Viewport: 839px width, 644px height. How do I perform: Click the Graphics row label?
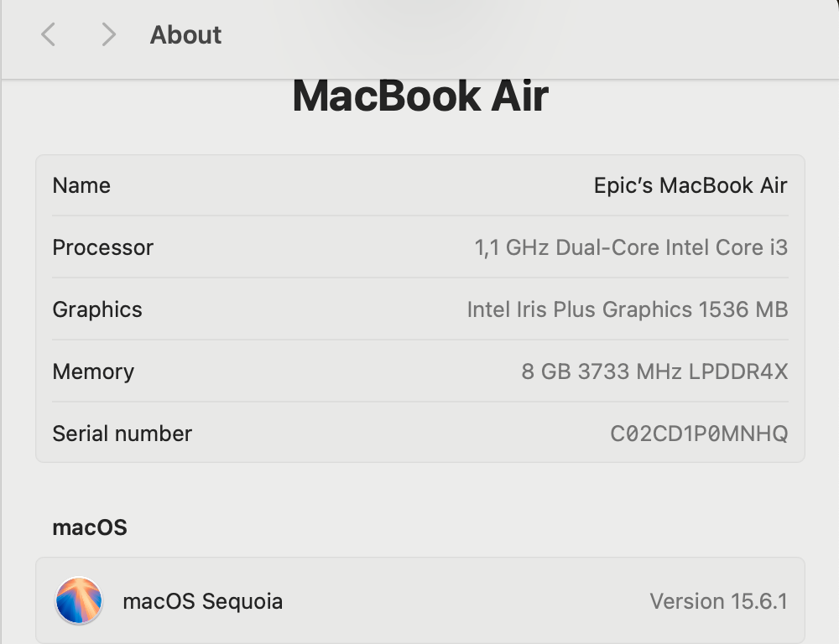pos(97,309)
